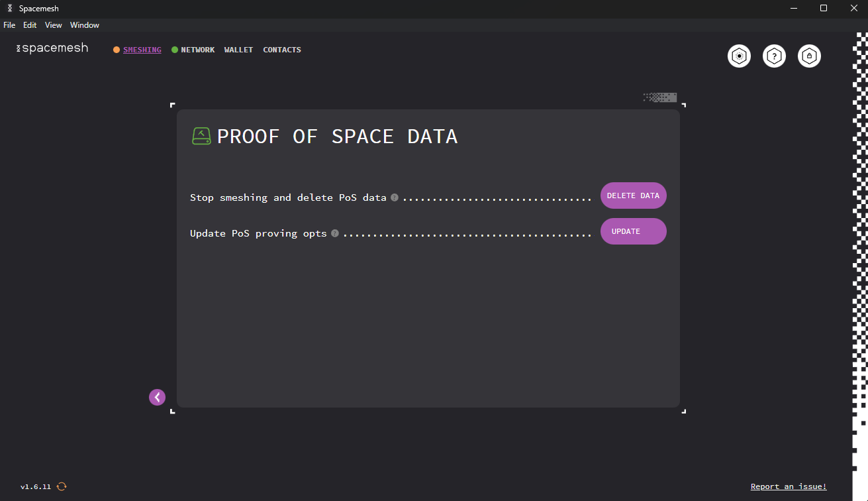Click the Delete Data button

pos(634,195)
